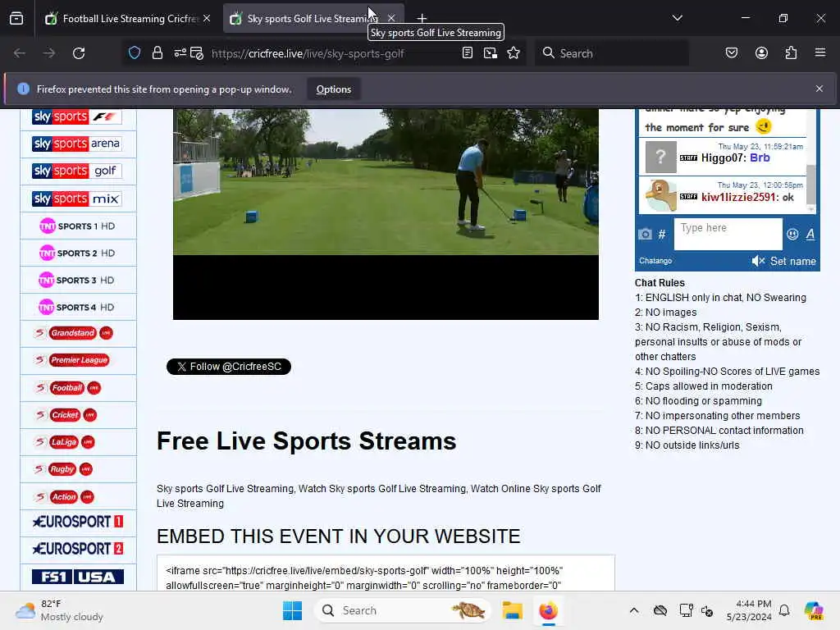Click the Windows taskbar search box
Screen dimensions: 840x630
[x=402, y=610]
